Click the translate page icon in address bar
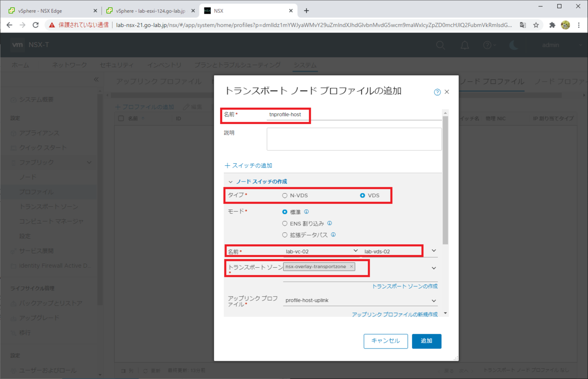Screen dimensions: 588x379 523,25
